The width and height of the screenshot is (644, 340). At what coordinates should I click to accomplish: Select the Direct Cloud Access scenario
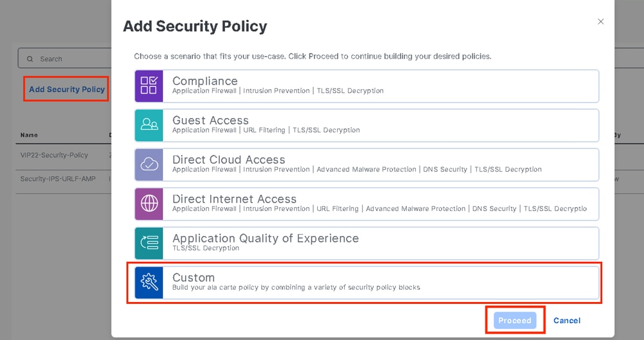click(x=367, y=165)
